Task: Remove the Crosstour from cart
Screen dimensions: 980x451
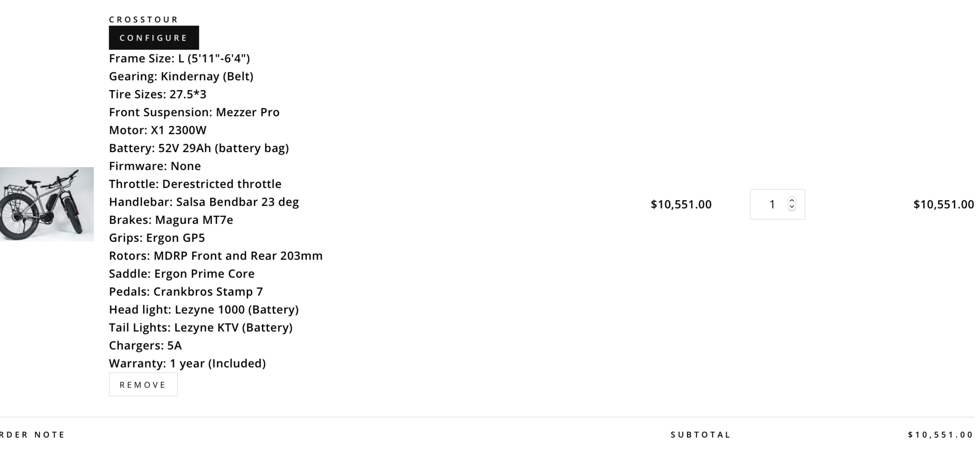Action: point(143,385)
